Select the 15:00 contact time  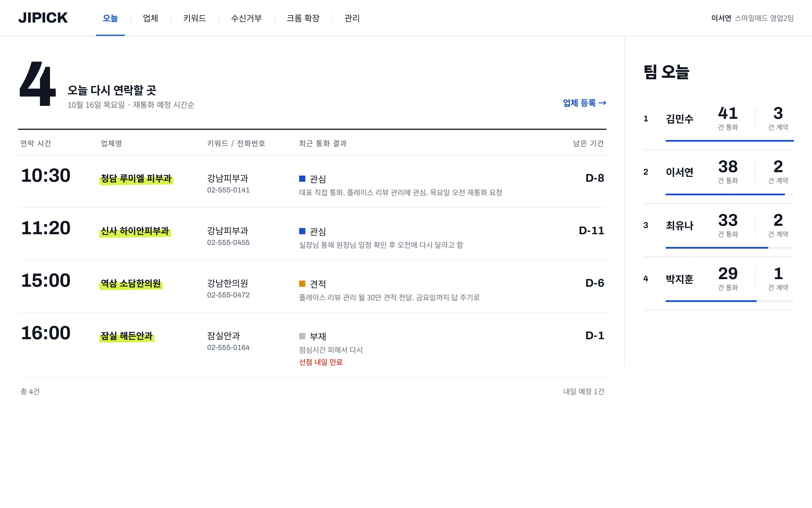[46, 280]
